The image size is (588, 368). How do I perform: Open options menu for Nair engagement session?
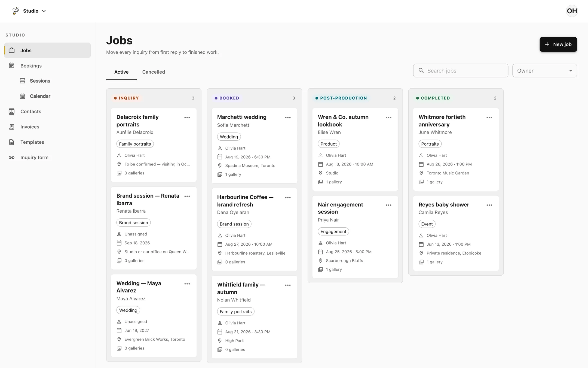(x=388, y=205)
